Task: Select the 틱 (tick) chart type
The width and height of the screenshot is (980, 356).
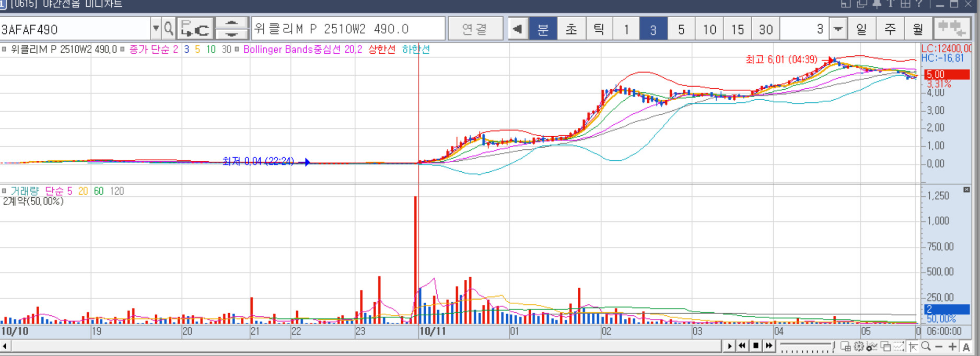Action: point(599,29)
